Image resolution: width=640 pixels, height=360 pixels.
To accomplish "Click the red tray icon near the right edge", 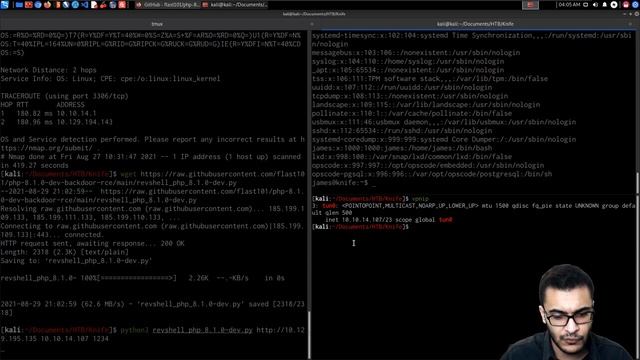I will [x=626, y=5].
